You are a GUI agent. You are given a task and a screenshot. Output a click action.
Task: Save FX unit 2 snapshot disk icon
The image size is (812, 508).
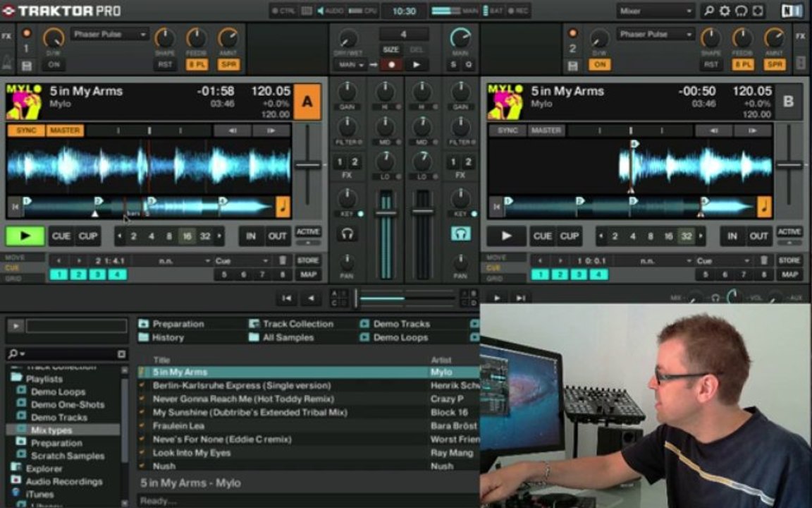[573, 66]
